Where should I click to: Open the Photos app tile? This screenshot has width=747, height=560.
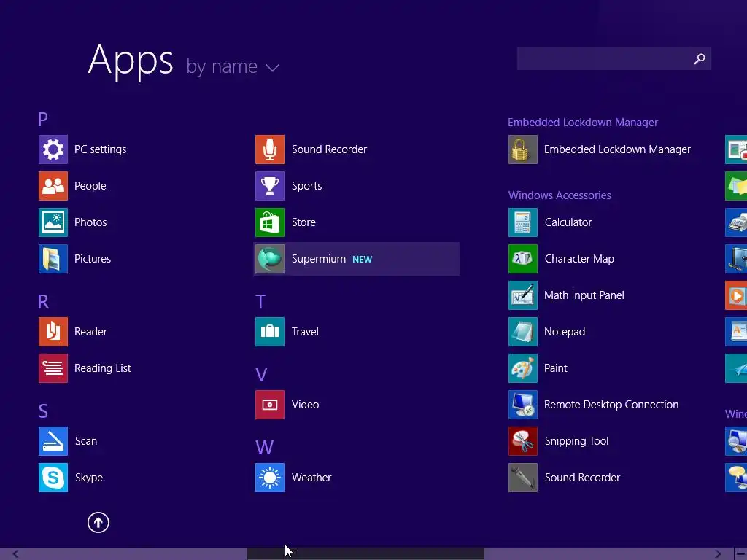[x=53, y=222]
